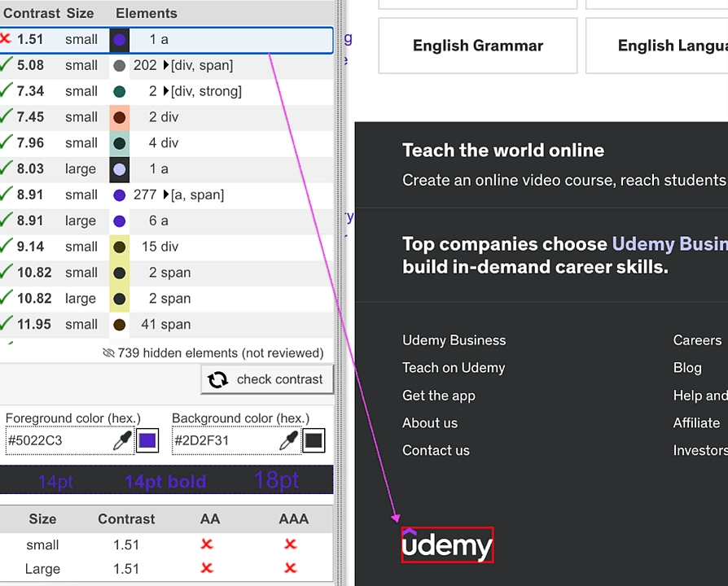This screenshot has height=586, width=728.
Task: Open the Blog footer link
Action: (x=687, y=367)
